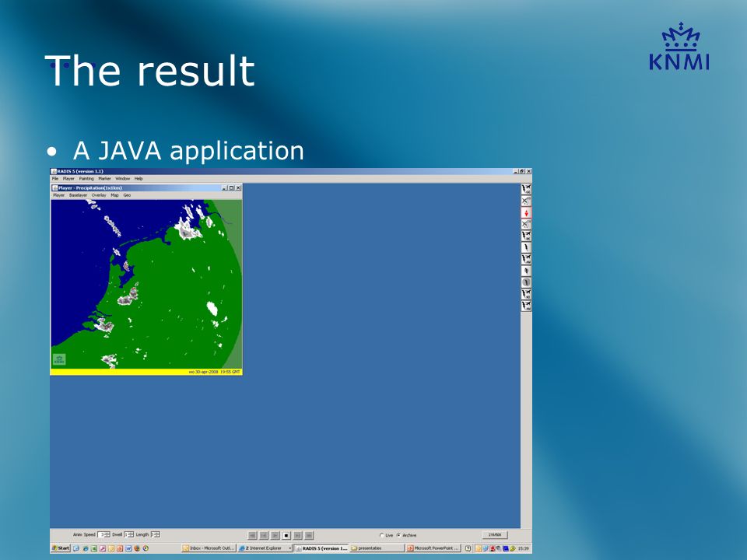Click the play animation button left of Stop

[x=275, y=535]
